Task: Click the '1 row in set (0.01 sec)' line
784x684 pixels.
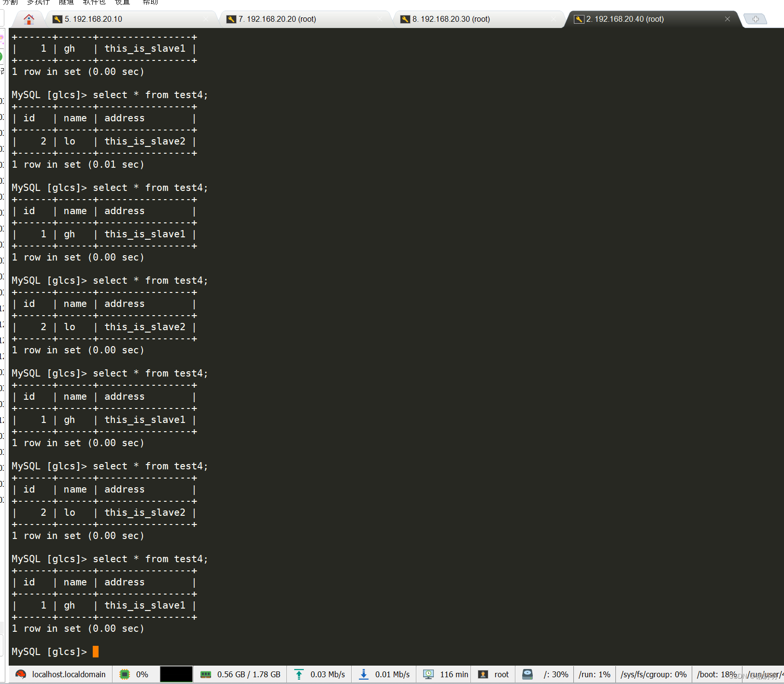Action: point(78,165)
